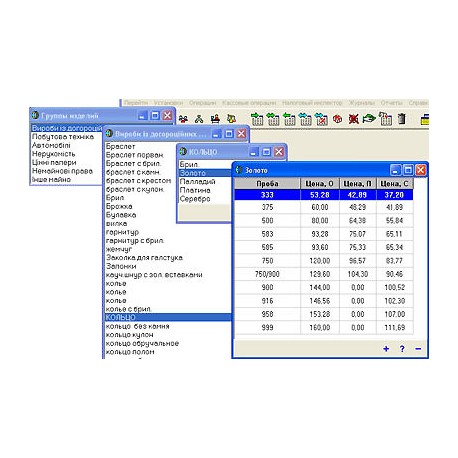Select 'Інше майно' in groups list
This screenshot has width=458, height=458.
click(x=51, y=180)
